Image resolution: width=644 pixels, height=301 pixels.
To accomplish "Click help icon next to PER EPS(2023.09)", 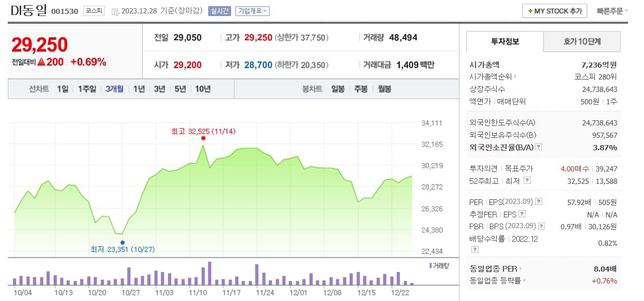I will tap(539, 201).
